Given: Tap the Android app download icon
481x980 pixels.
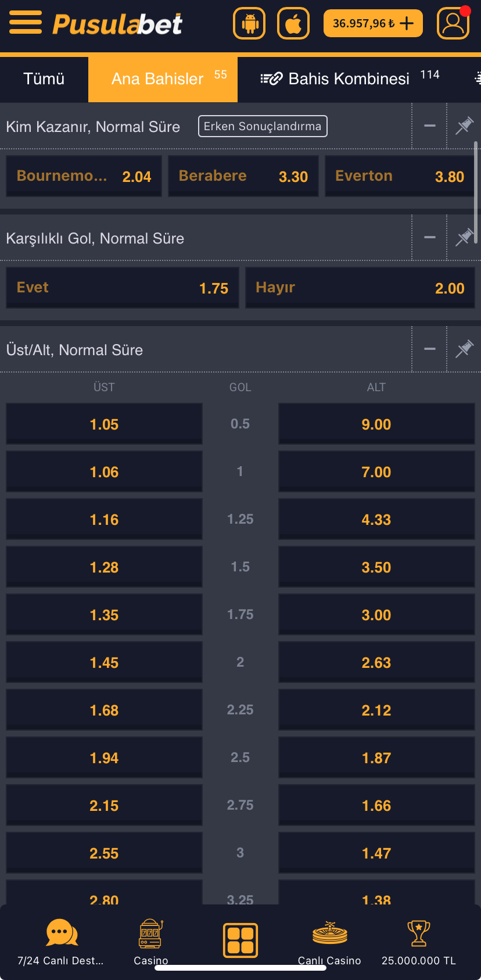Looking at the screenshot, I should click(x=249, y=23).
